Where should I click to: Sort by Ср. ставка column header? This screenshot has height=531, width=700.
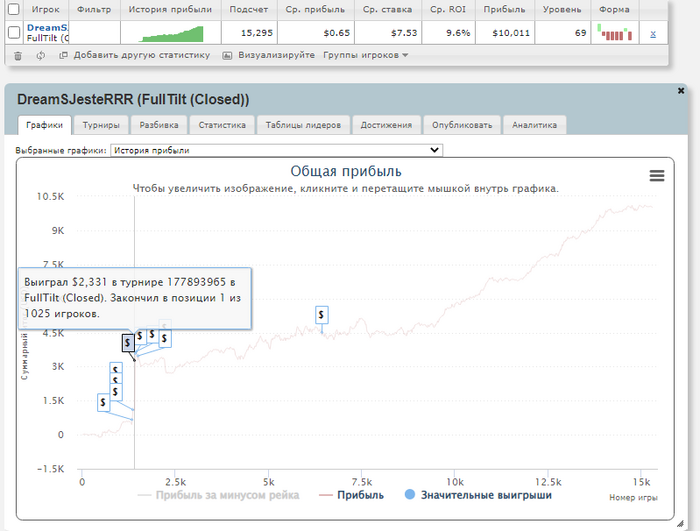[x=388, y=9]
